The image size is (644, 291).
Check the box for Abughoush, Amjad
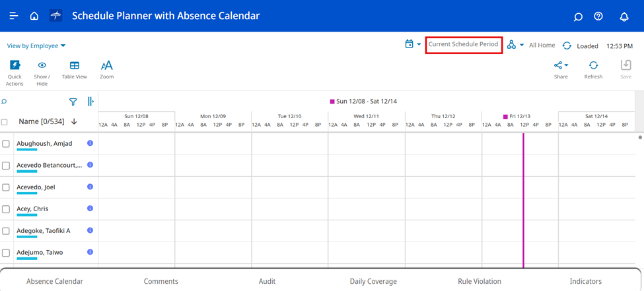(6, 144)
